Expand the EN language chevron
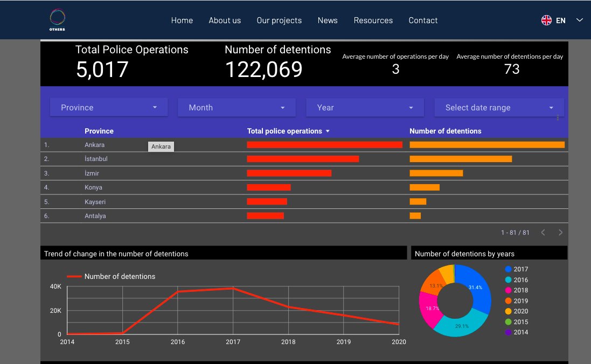 coord(579,20)
